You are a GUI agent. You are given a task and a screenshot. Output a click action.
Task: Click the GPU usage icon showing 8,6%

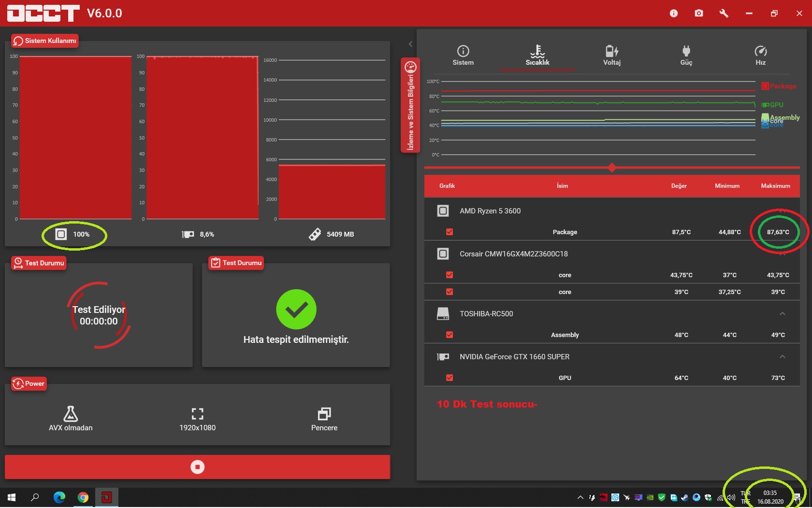[188, 234]
